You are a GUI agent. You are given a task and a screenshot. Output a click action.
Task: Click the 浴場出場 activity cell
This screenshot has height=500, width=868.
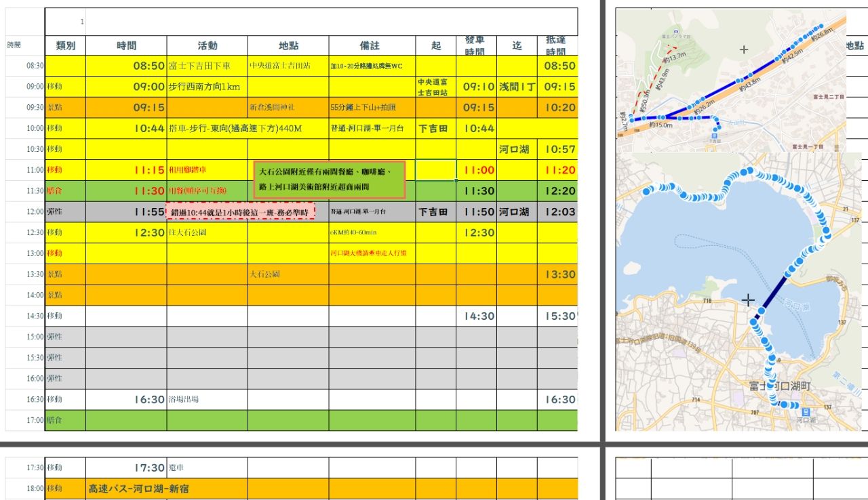[x=208, y=400]
